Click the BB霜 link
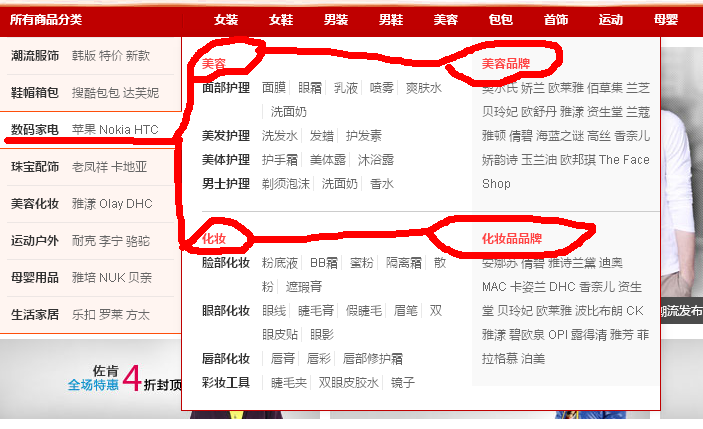Screen dimensions: 703x429 tap(324, 263)
